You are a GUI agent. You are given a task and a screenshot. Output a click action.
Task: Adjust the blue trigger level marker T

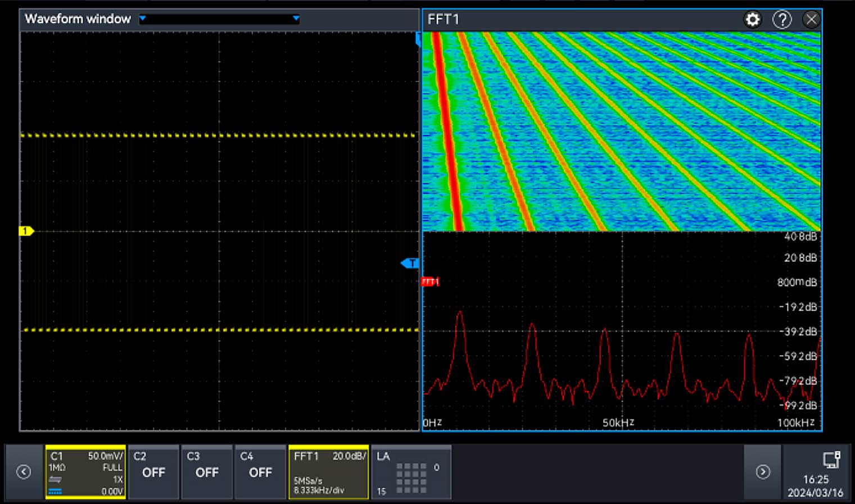(409, 262)
